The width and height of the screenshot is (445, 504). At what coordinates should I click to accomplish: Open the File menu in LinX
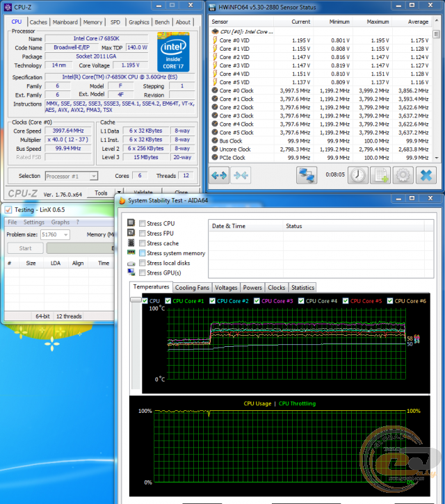click(x=13, y=222)
